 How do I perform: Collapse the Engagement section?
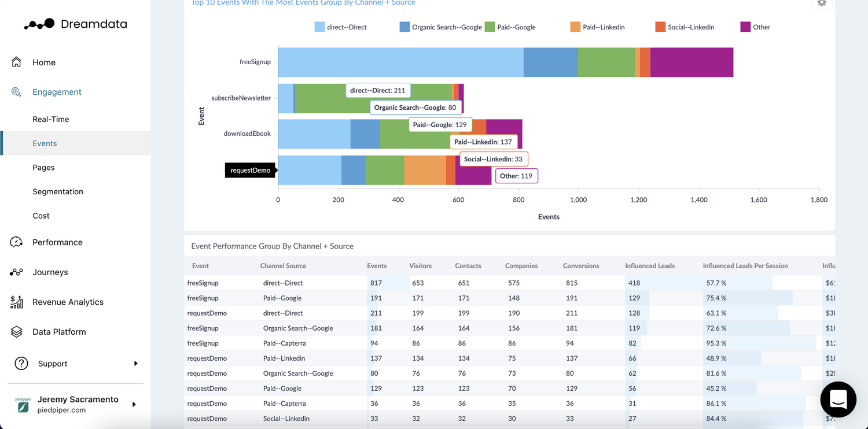pyautogui.click(x=57, y=91)
